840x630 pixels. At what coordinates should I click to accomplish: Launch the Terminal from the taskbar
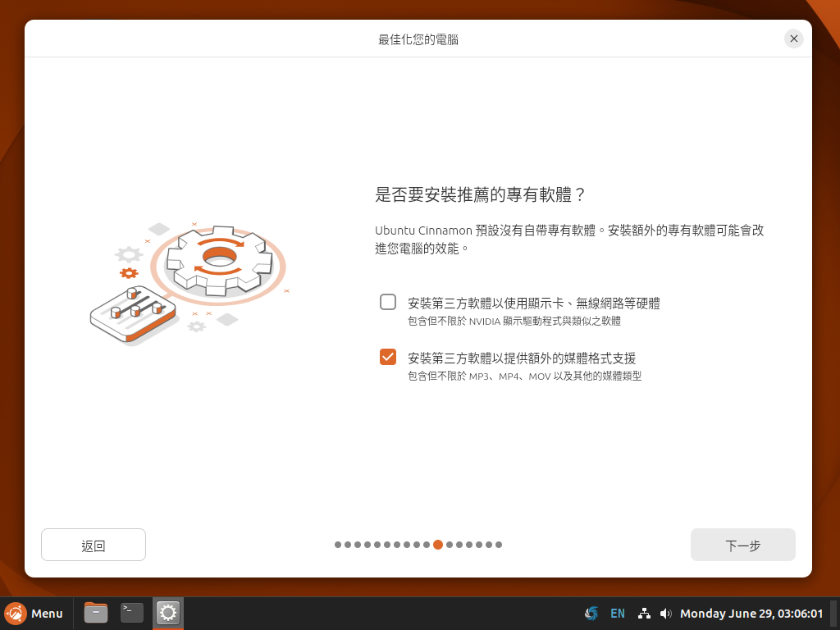[132, 613]
